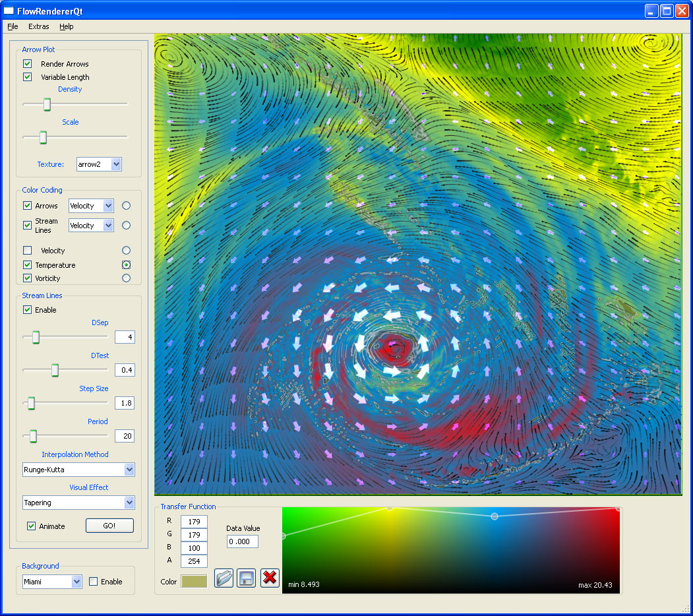693x616 pixels.
Task: Open the Help menu
Action: (66, 26)
